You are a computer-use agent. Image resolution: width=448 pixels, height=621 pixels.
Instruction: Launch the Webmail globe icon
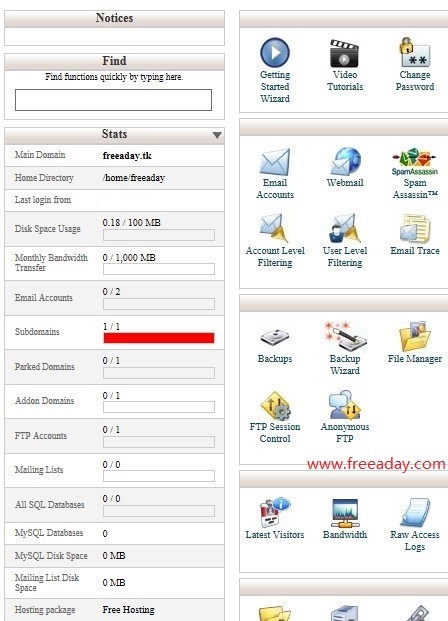(x=345, y=161)
